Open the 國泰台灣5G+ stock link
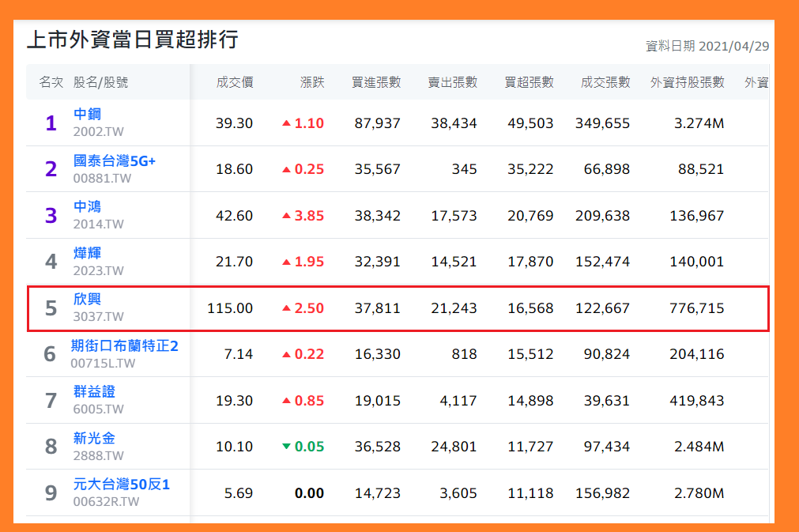Viewport: 799px width, 532px height. pyautogui.click(x=114, y=160)
